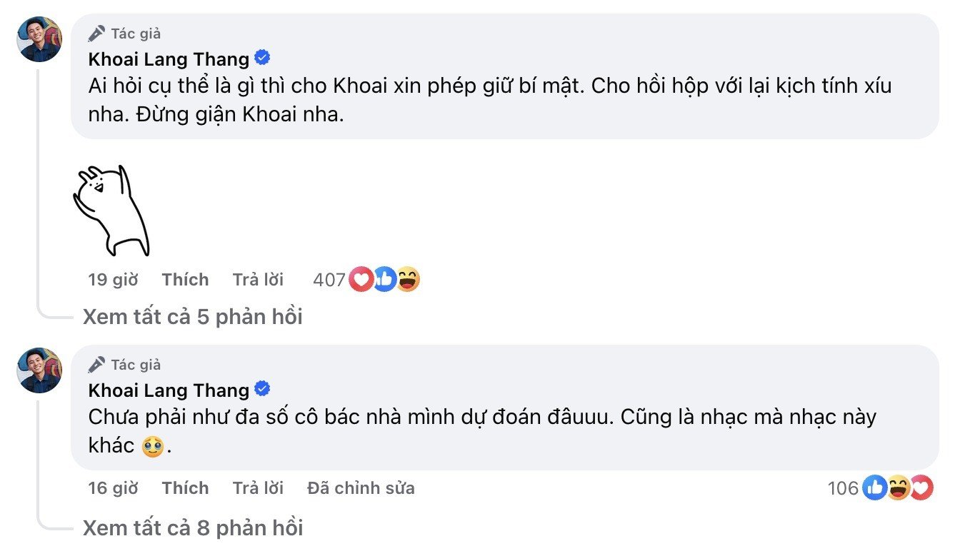
Task: Click Đã chỉnh sửa on the second comment
Action: (x=361, y=488)
